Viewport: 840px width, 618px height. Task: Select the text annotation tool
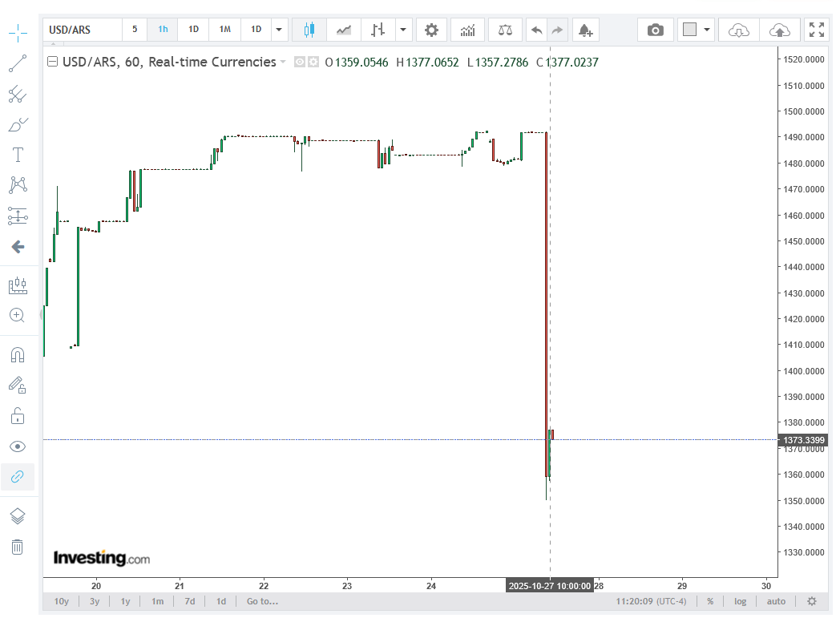click(18, 155)
